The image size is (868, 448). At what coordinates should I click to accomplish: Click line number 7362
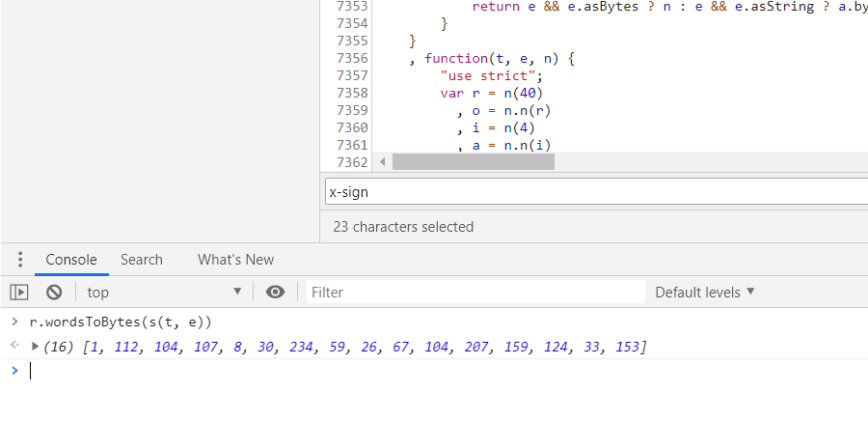coord(352,162)
